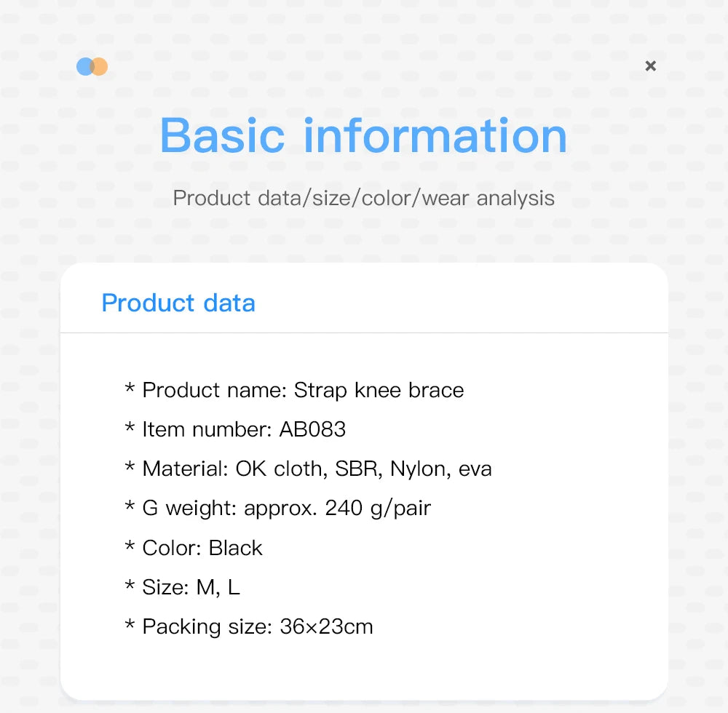Click the item number "AB083"

[x=312, y=430]
